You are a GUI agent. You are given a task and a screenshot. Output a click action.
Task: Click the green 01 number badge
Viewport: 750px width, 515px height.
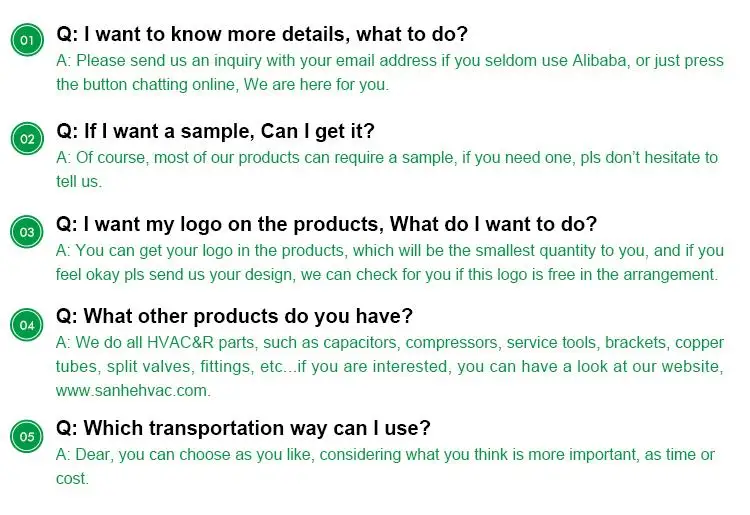27,40
